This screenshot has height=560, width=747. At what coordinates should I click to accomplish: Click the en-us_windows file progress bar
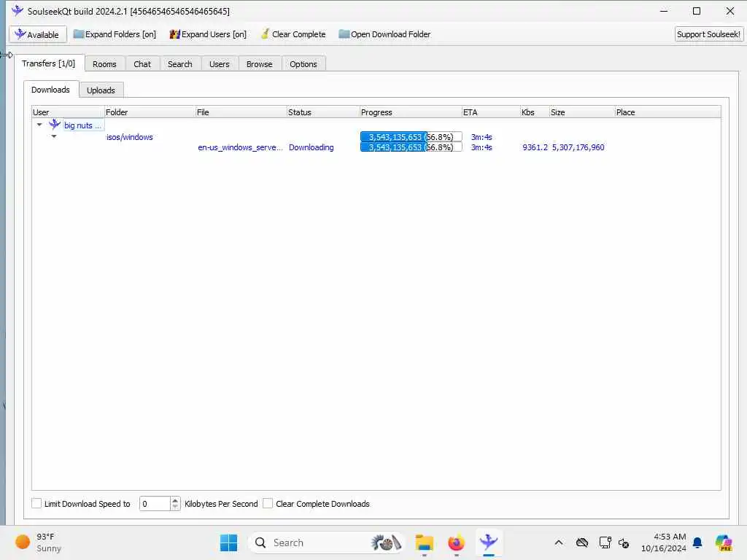click(411, 147)
